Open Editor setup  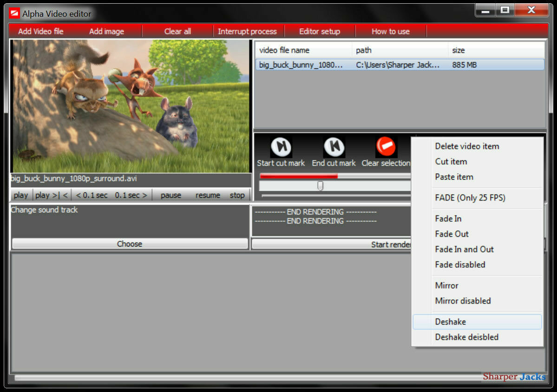click(320, 31)
